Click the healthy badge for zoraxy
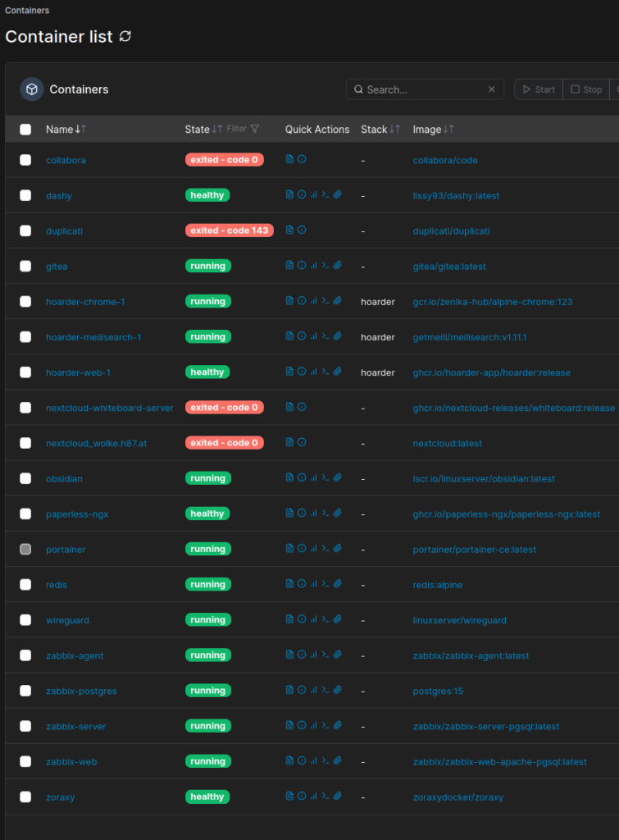This screenshot has width=619, height=840. (207, 797)
